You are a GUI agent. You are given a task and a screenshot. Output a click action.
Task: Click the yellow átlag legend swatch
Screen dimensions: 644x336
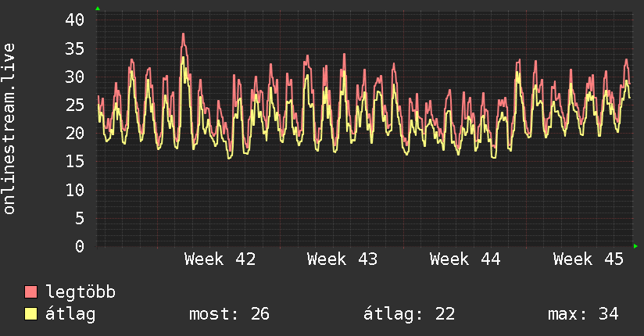tap(30, 314)
